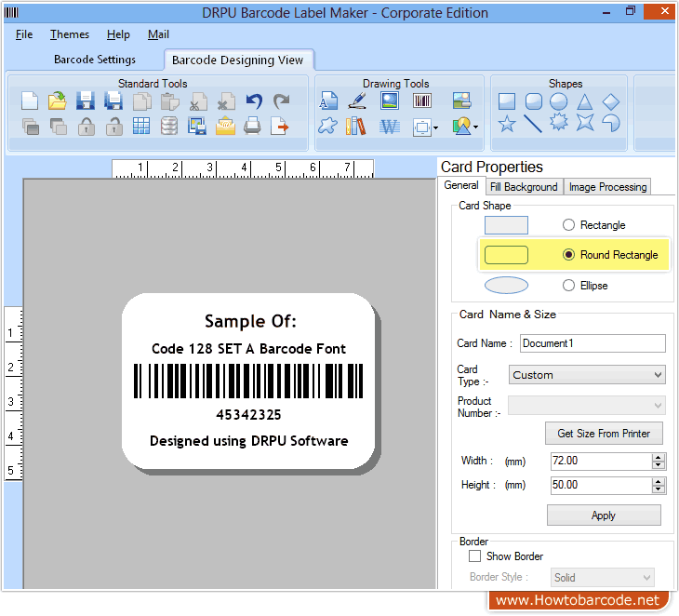The height and width of the screenshot is (616, 679).
Task: Open the Themes menu
Action: (x=69, y=34)
